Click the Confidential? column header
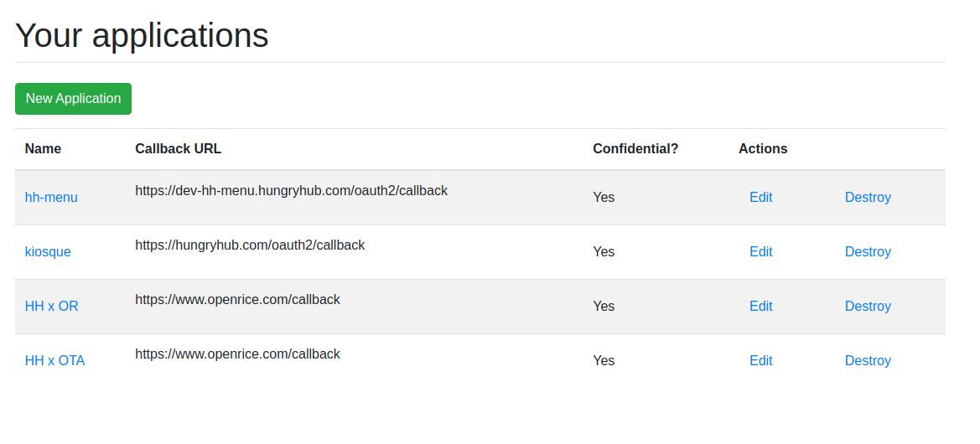980x444 pixels. pyautogui.click(x=635, y=149)
